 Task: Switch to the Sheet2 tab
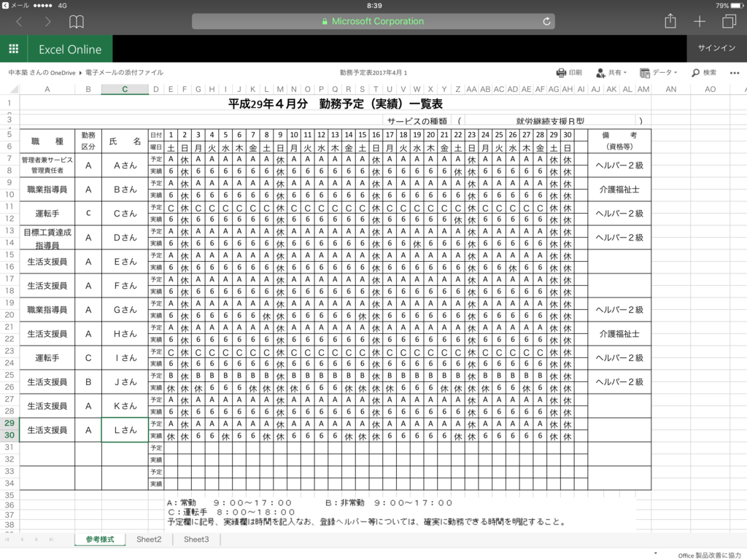[x=149, y=540]
